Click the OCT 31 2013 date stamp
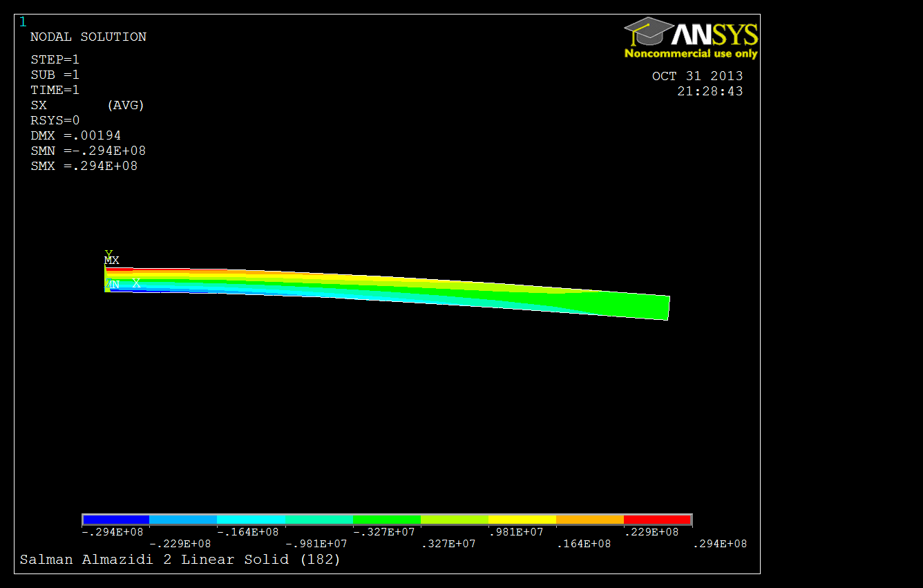Viewport: 923px width, 588px height. (x=698, y=76)
